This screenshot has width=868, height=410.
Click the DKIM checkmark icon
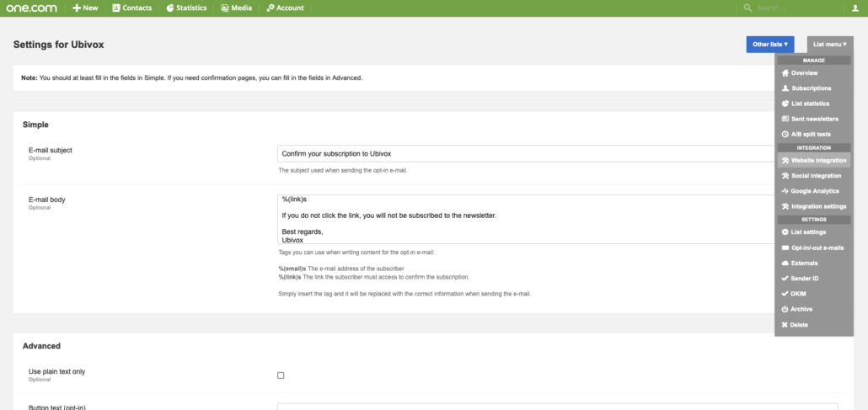(785, 294)
